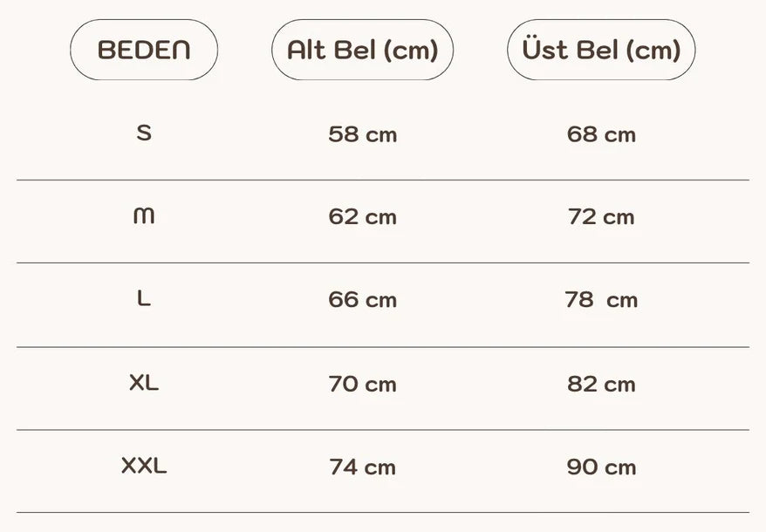Click the 72 cm Üst Bel value
Screen dimensions: 766x532
click(x=601, y=217)
